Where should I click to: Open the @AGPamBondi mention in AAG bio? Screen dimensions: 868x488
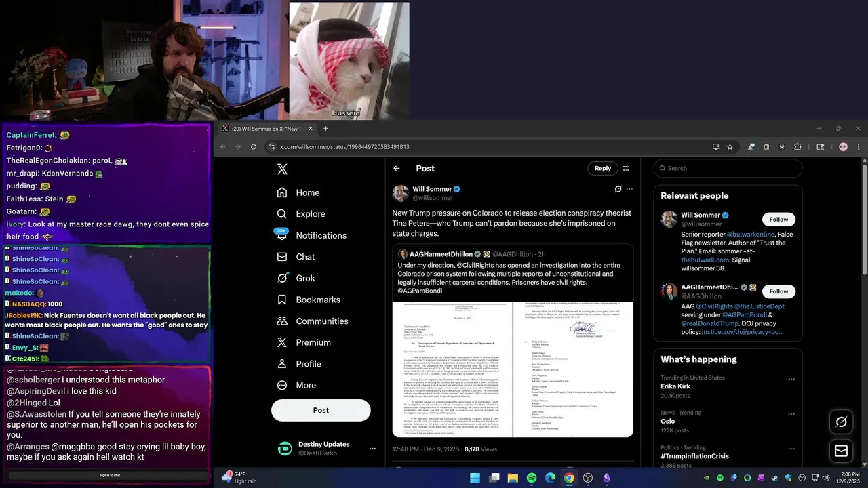tap(745, 315)
